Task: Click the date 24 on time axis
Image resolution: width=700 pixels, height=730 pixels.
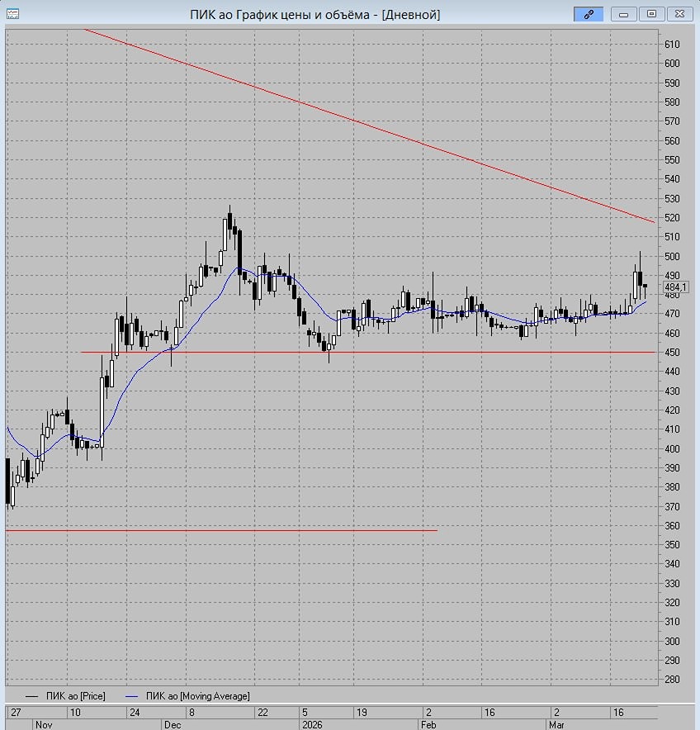Action: [x=135, y=713]
